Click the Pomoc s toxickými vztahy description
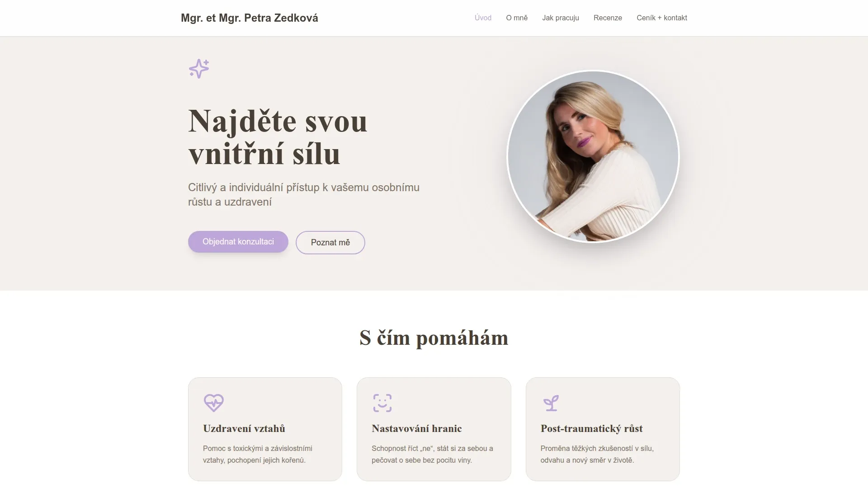 (x=258, y=454)
